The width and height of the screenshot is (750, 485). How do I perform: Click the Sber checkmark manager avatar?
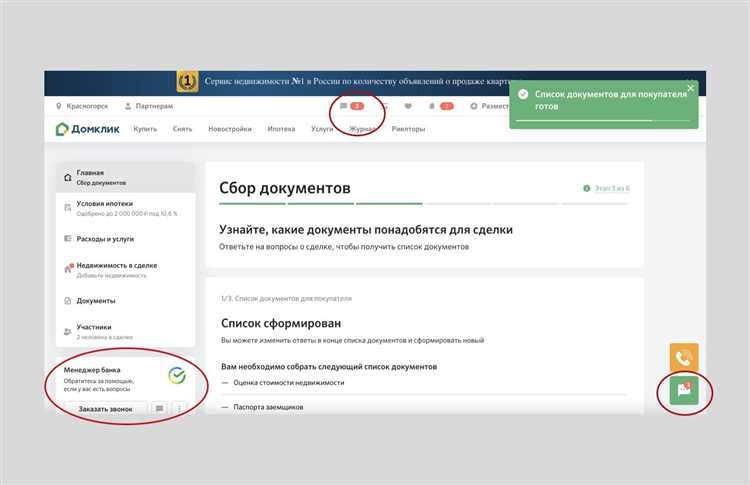(177, 376)
